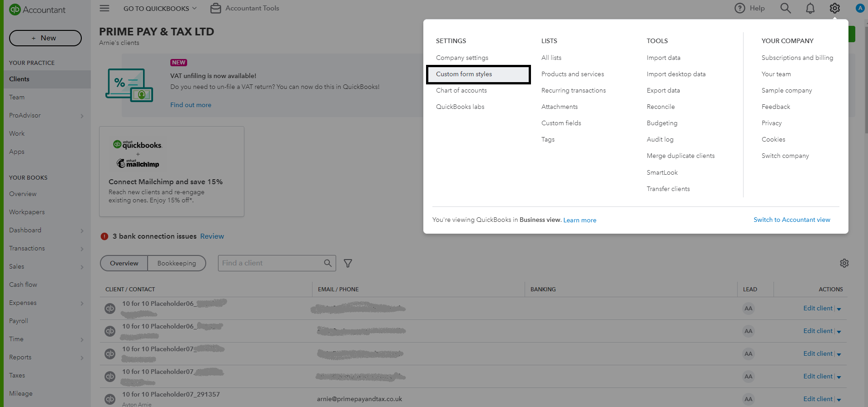
Task: Open Products and services list
Action: pyautogui.click(x=572, y=74)
